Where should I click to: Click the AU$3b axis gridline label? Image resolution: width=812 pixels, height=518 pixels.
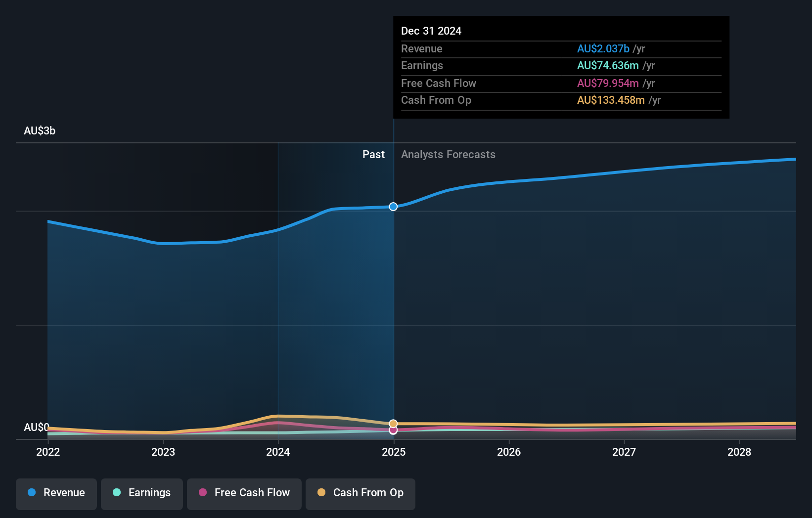tap(40, 130)
